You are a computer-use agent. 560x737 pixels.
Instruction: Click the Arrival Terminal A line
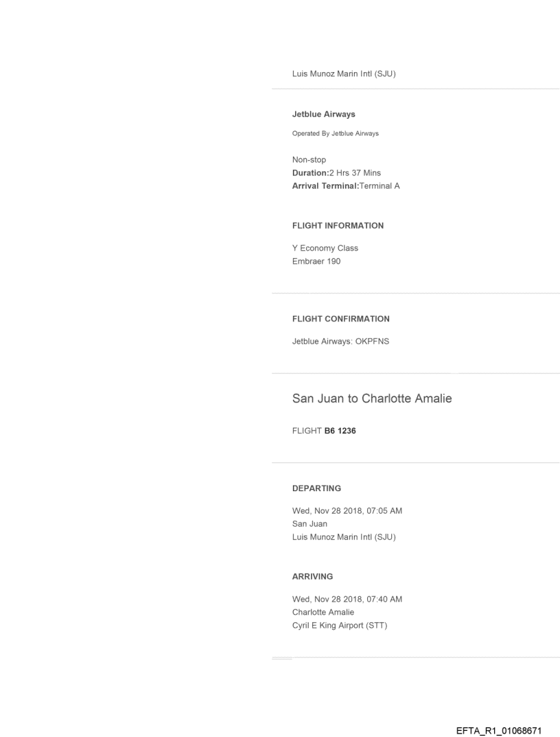346,185
